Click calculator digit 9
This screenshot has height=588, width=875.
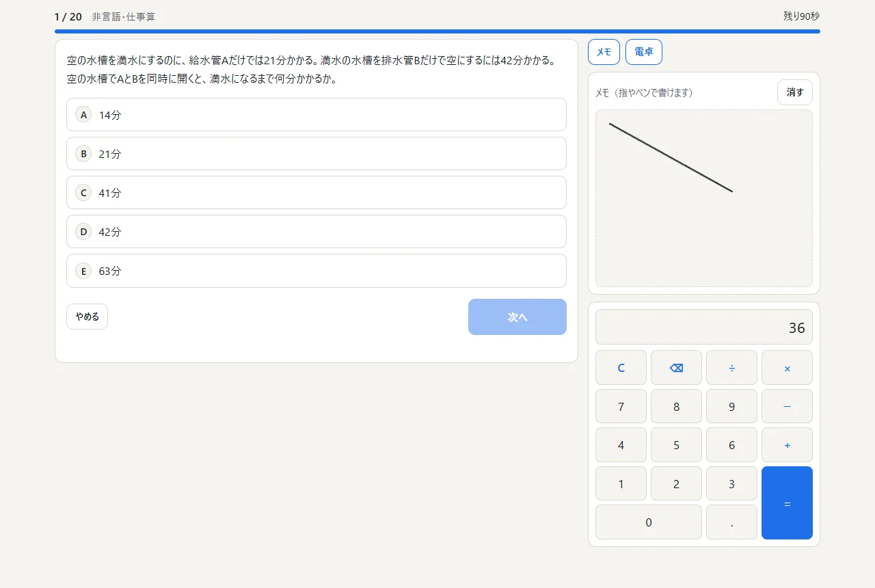coord(731,406)
